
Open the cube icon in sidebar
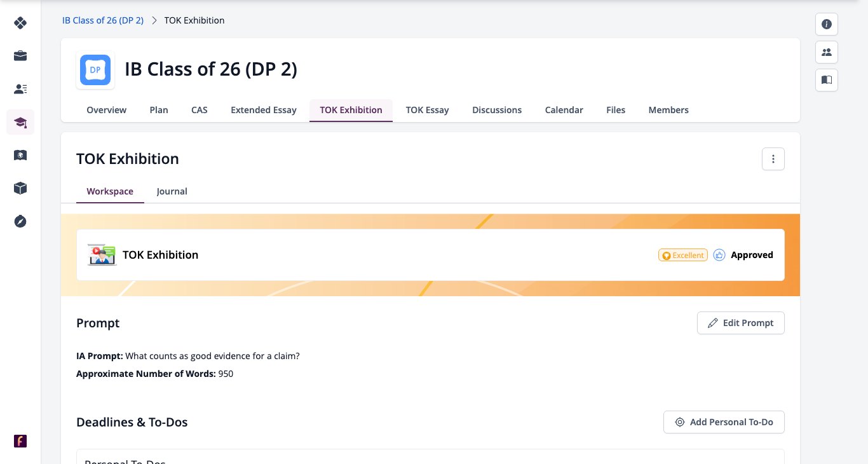tap(20, 188)
